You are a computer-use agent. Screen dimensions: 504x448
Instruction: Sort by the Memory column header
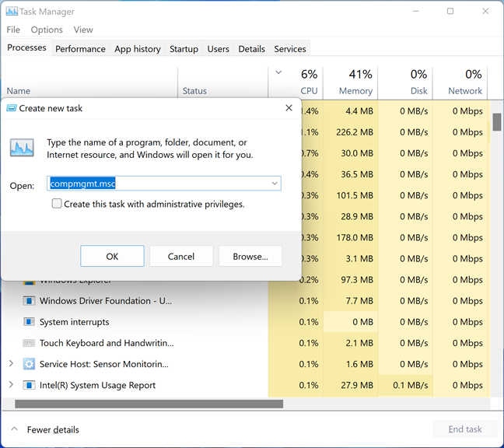pyautogui.click(x=350, y=82)
